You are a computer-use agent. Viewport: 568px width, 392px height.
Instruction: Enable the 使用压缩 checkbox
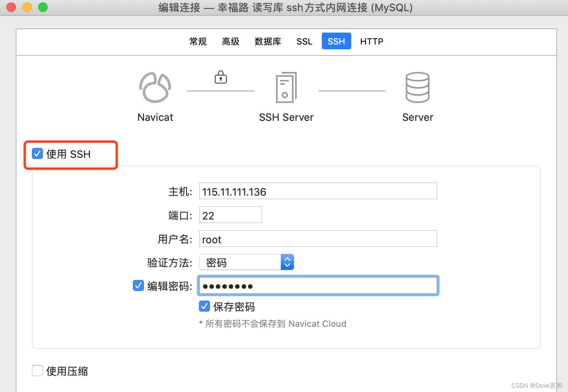[x=37, y=370]
